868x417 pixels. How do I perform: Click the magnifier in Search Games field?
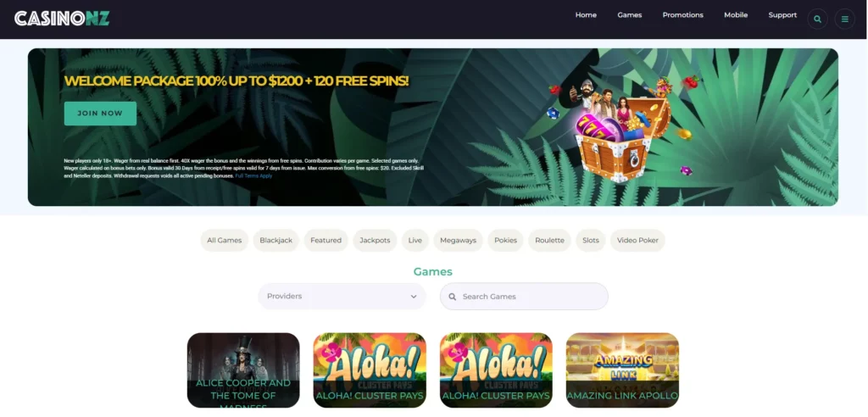tap(453, 297)
